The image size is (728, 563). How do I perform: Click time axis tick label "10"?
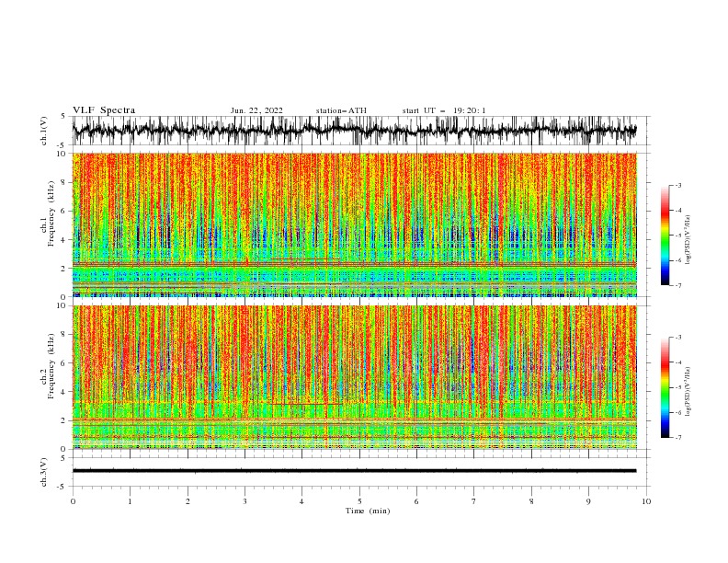pos(646,501)
